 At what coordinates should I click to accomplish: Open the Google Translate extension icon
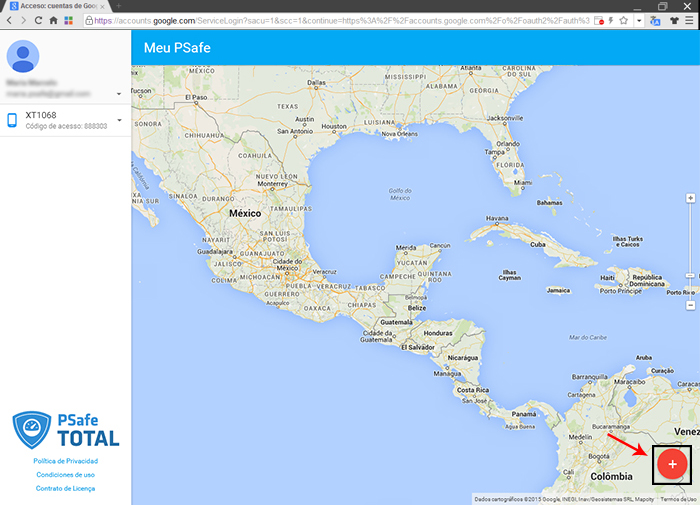click(x=653, y=20)
